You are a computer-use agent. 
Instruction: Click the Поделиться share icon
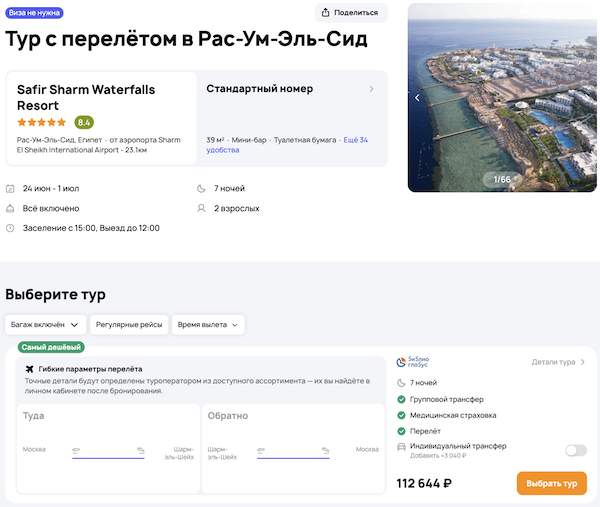(327, 13)
